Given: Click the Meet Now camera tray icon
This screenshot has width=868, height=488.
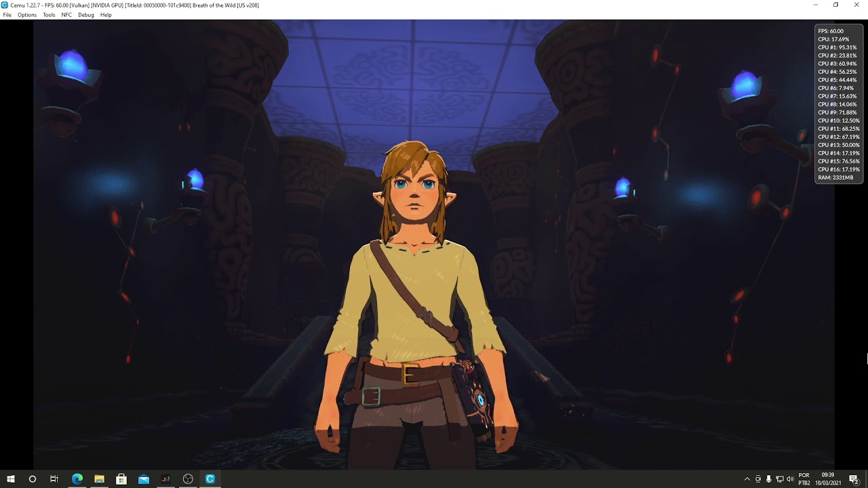Looking at the screenshot, I should [758, 479].
